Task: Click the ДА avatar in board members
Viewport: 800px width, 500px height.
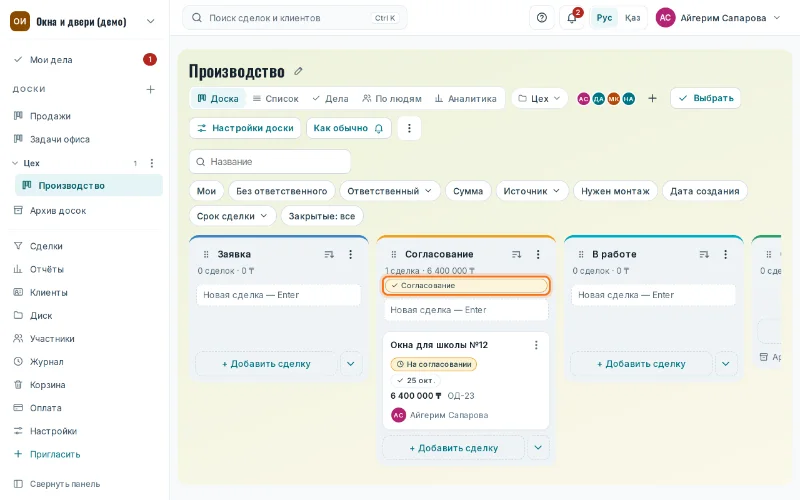Action: (x=598, y=98)
